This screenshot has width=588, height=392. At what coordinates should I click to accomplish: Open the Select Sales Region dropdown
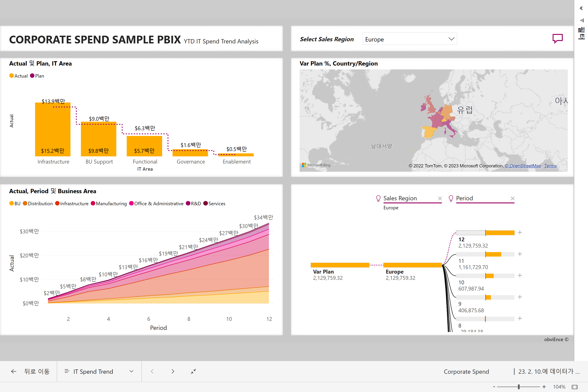click(409, 39)
